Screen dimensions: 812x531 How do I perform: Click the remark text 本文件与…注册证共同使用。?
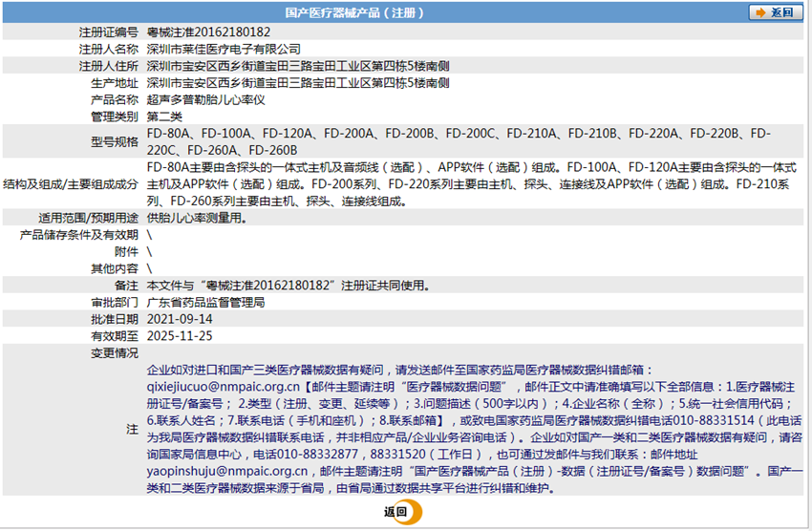pos(288,286)
